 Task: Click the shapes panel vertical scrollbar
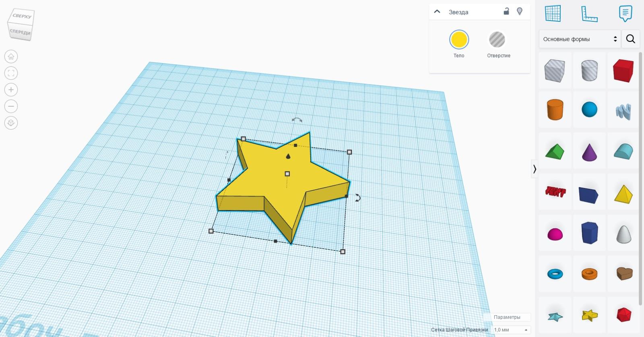(x=641, y=179)
